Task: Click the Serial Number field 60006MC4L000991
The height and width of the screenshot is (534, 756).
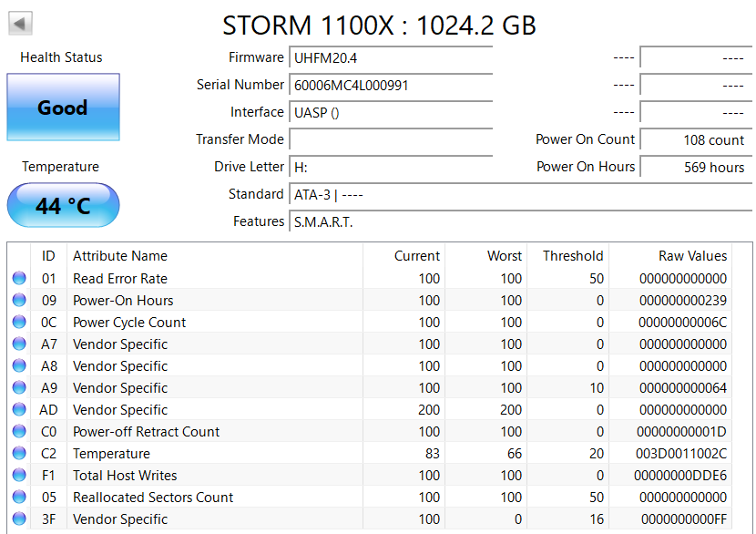Action: pyautogui.click(x=391, y=86)
